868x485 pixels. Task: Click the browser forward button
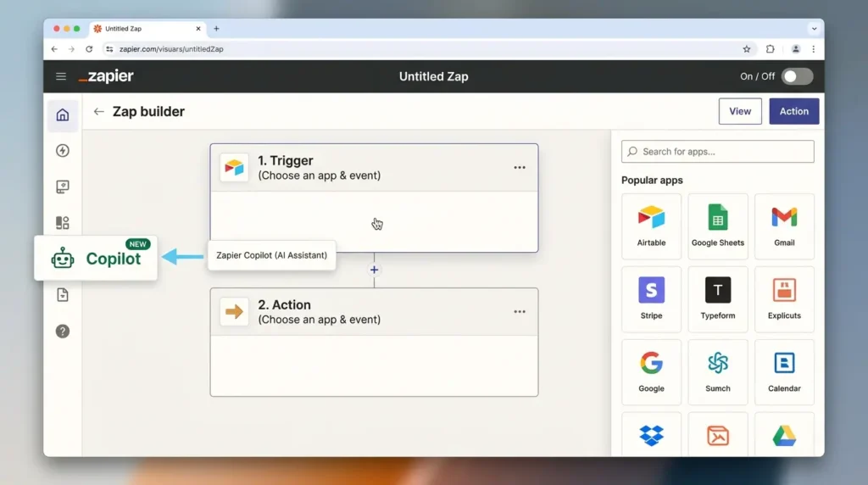coord(71,49)
